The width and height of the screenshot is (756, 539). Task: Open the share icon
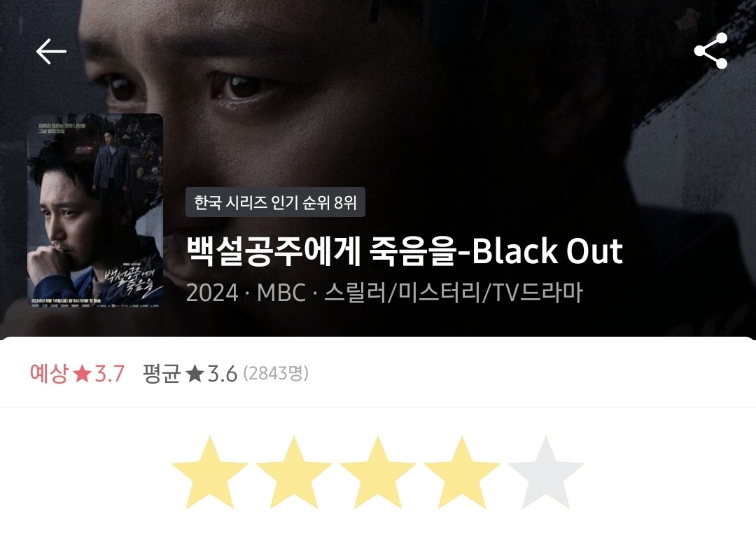click(710, 50)
